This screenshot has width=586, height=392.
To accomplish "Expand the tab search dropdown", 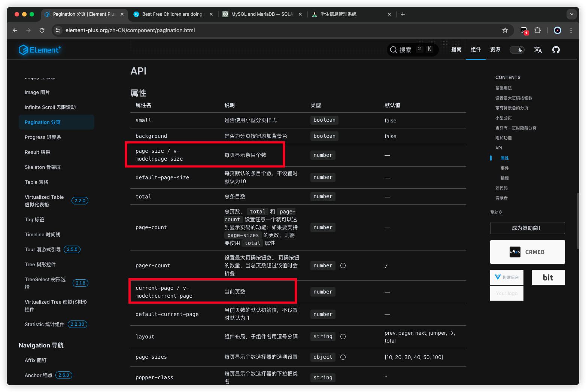I will click(571, 14).
